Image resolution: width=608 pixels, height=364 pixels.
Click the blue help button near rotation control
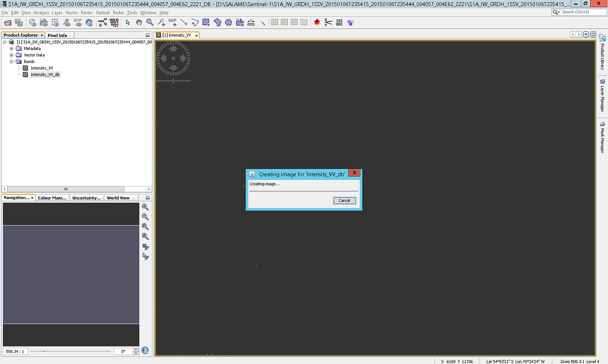pyautogui.click(x=145, y=350)
